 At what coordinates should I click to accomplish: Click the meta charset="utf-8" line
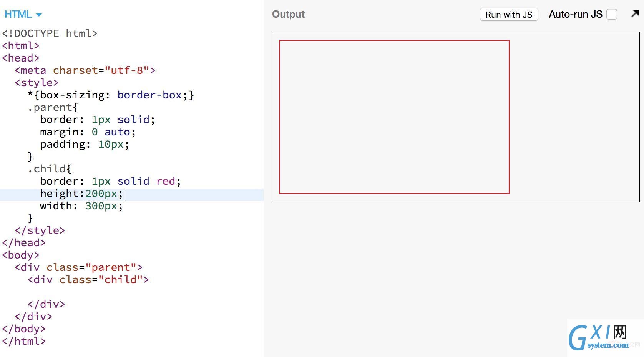click(x=85, y=70)
